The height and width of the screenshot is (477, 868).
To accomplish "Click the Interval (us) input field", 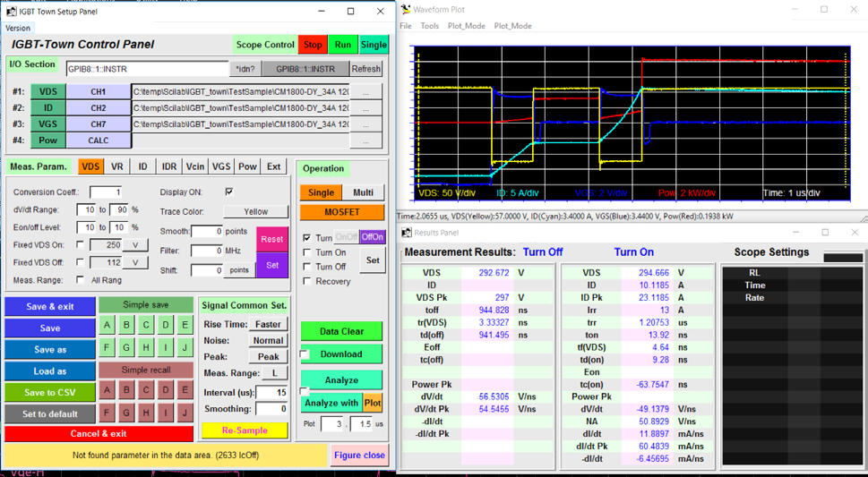I will pos(271,392).
